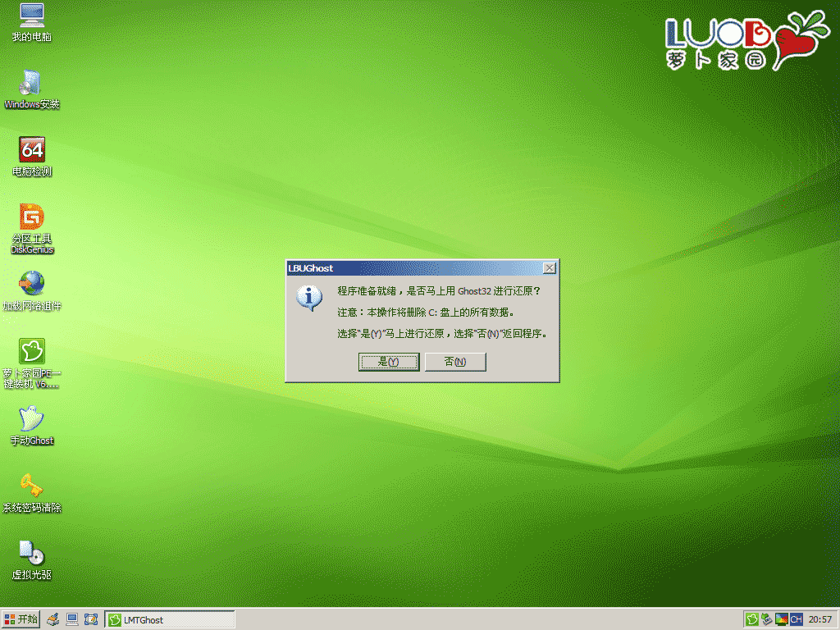Click the CH input language indicator
This screenshot has height=630, width=840.
click(796, 619)
